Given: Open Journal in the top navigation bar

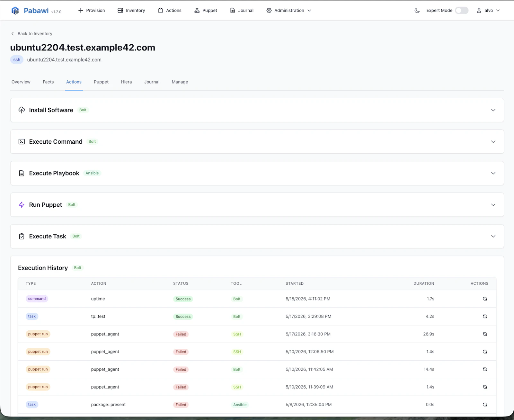Looking at the screenshot, I should [242, 11].
